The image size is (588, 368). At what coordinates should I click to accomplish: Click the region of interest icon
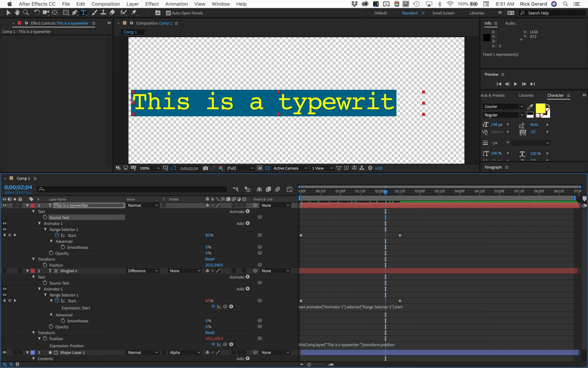click(260, 168)
